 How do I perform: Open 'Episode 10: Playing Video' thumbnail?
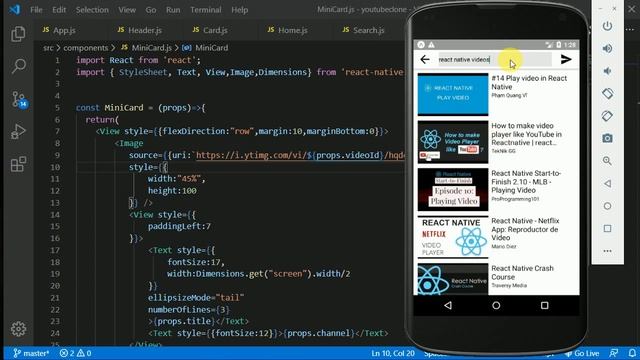pyautogui.click(x=453, y=190)
